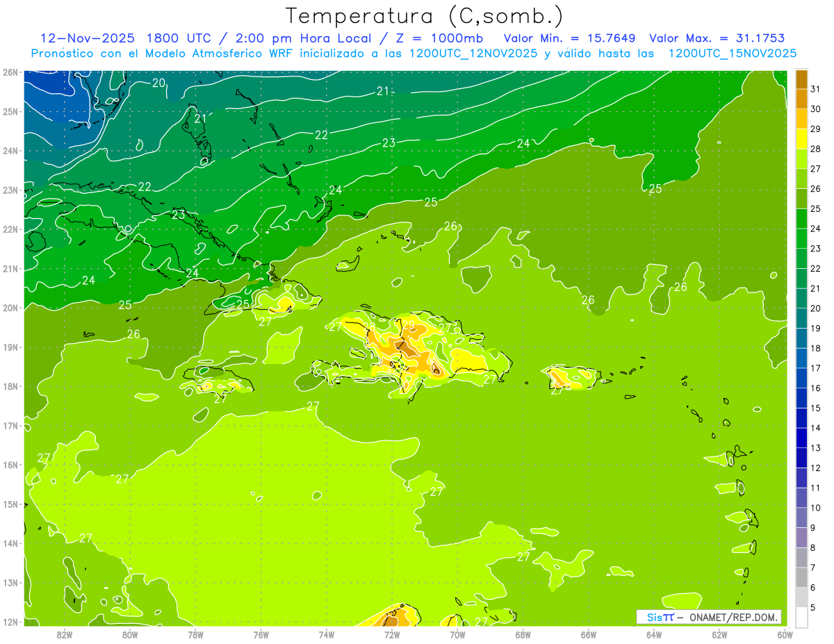
Task: Click the color bar segment between 30 and 31
Action: pyautogui.click(x=801, y=99)
